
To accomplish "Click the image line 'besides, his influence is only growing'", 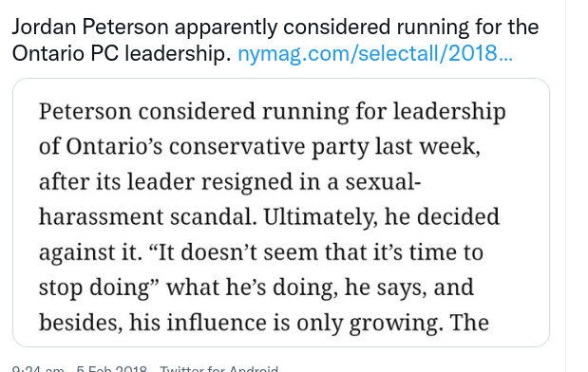I will point(264,323).
